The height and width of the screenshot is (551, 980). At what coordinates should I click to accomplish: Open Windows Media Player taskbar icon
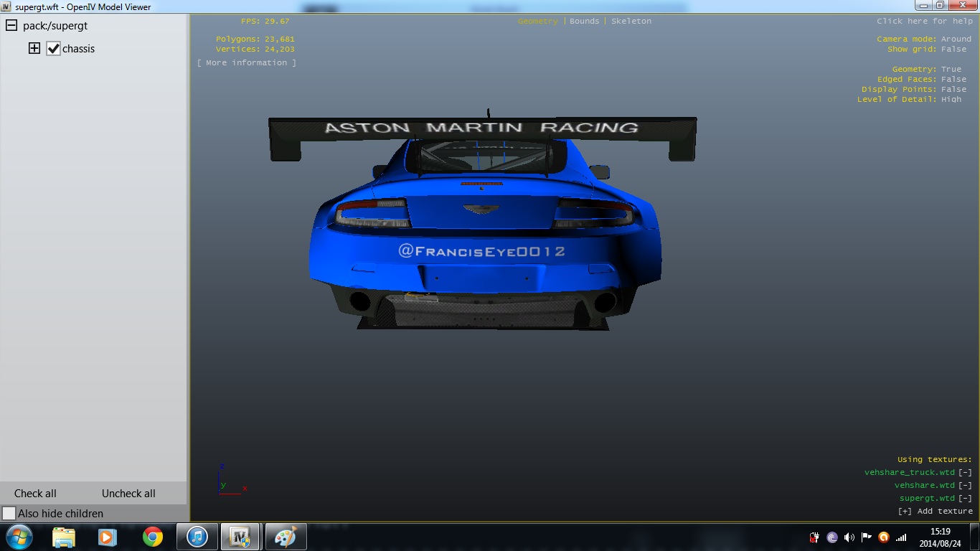pyautogui.click(x=107, y=537)
